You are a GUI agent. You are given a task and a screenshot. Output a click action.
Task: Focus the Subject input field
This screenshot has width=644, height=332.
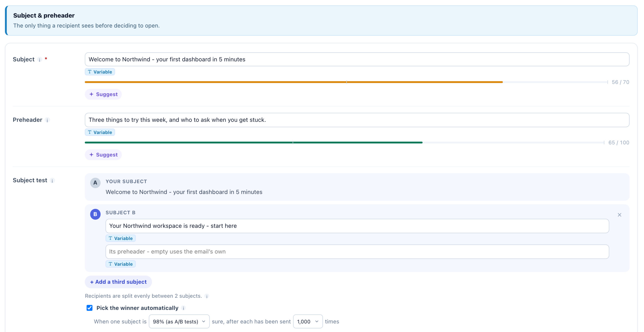[357, 59]
